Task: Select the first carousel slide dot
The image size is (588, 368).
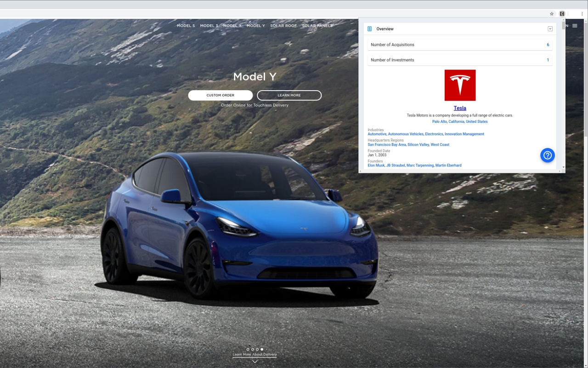Action: click(x=248, y=350)
